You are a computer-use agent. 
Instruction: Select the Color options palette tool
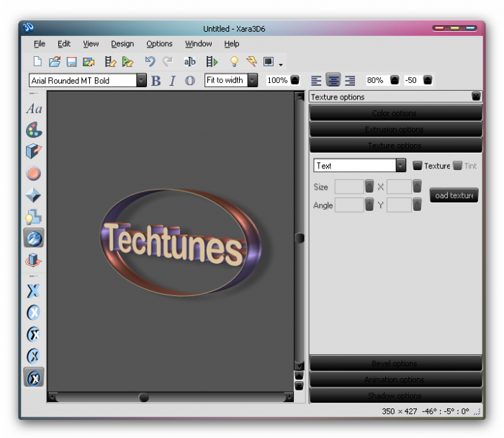(x=34, y=130)
